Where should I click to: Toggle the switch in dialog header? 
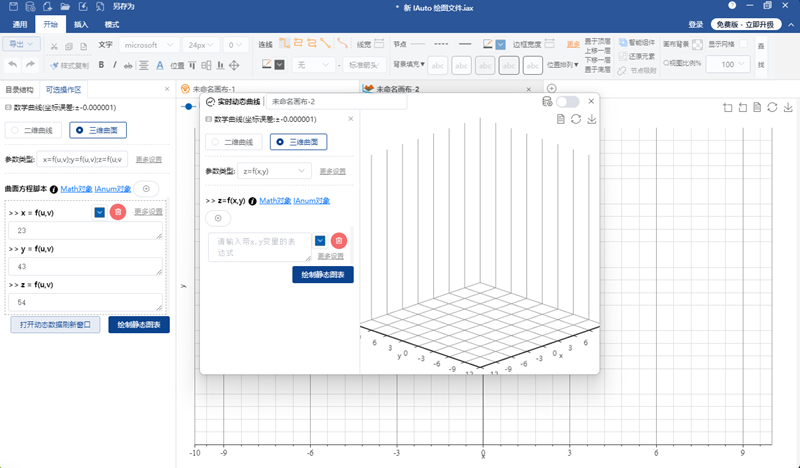567,102
